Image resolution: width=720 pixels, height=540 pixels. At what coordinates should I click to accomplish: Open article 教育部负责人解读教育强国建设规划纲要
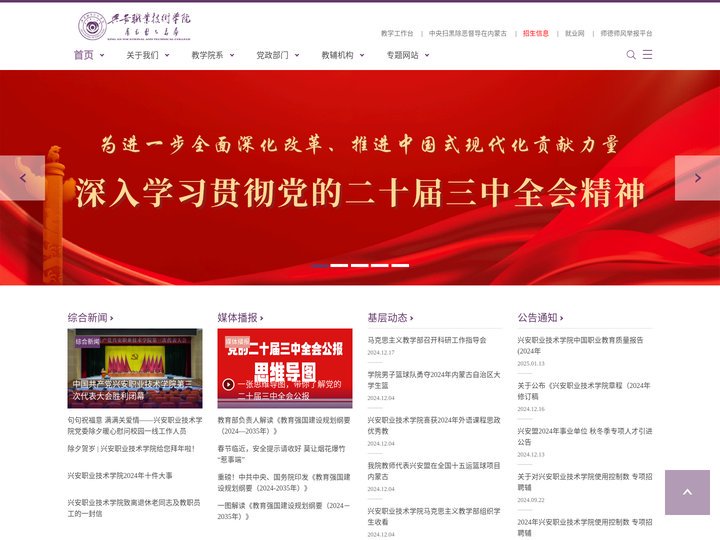pos(284,426)
